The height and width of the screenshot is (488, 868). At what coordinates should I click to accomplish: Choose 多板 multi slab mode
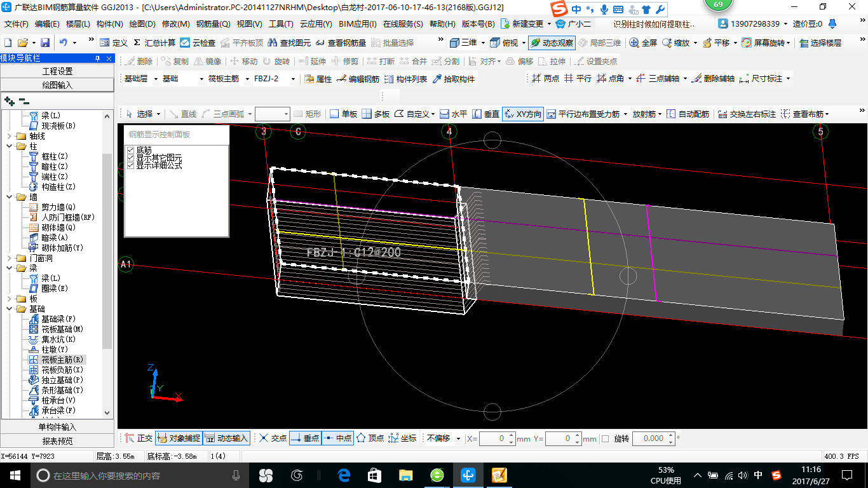376,114
